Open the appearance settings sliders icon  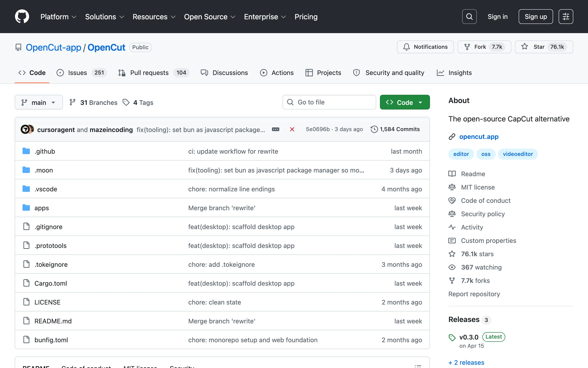tap(566, 17)
